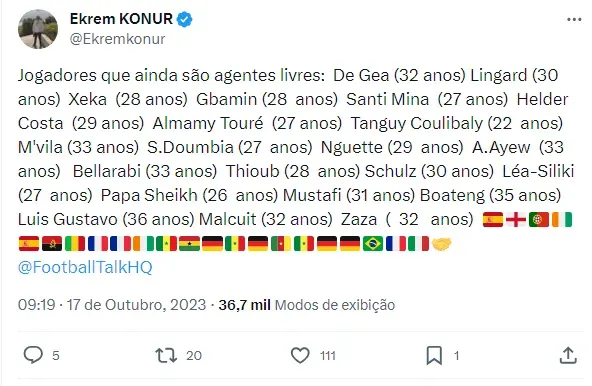This screenshot has height=386, width=592.
Task: Click the Brazil flag emoji
Action: tap(373, 244)
